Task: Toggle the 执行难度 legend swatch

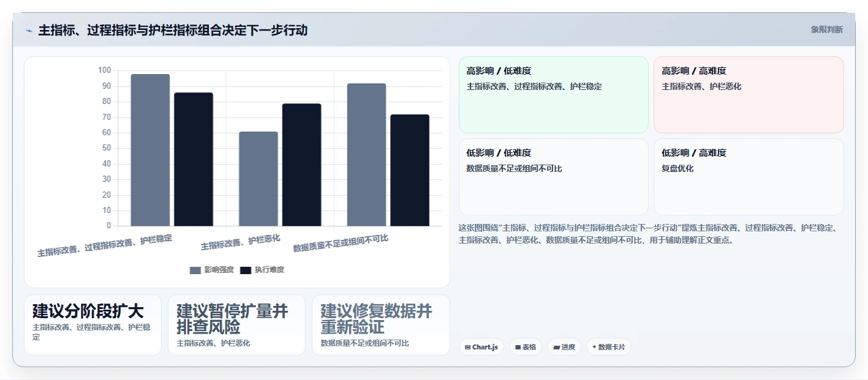Action: coord(246,270)
